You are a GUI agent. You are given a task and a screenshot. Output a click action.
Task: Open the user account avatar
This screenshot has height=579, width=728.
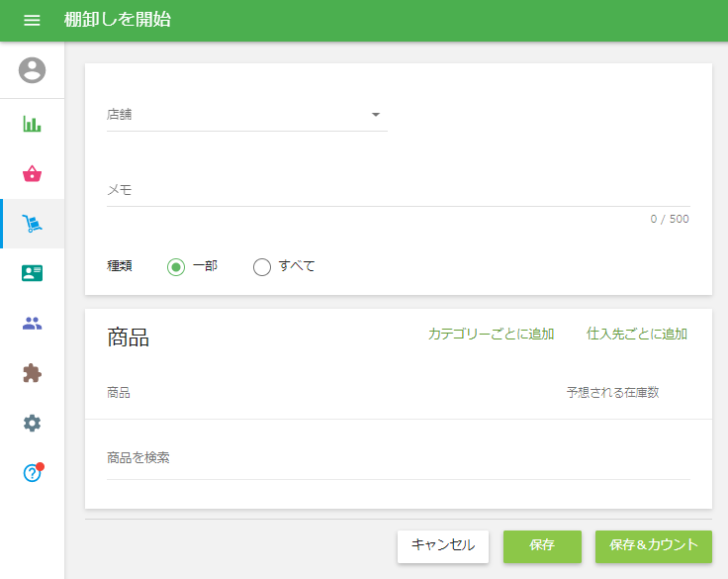32,70
